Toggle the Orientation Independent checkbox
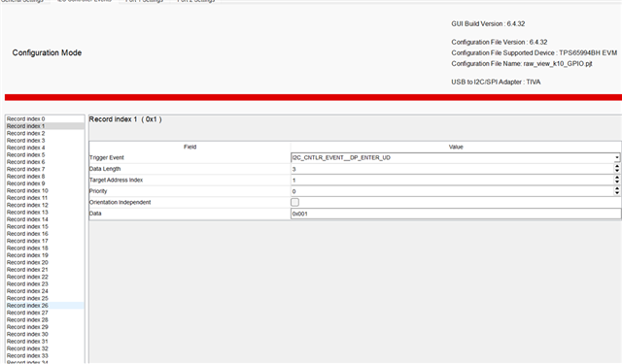 click(295, 203)
